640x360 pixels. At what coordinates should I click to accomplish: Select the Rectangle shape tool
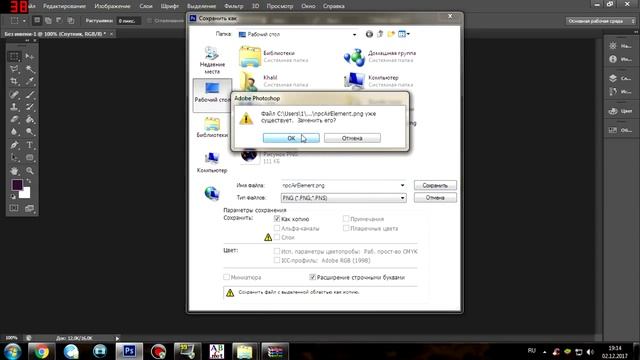coord(30,158)
